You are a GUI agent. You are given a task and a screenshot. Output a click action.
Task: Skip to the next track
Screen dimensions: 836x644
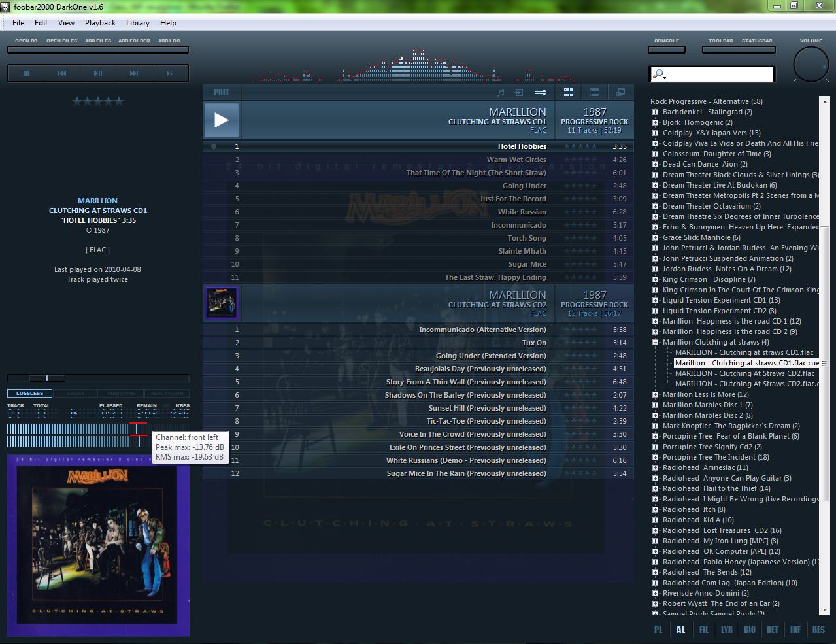134,73
